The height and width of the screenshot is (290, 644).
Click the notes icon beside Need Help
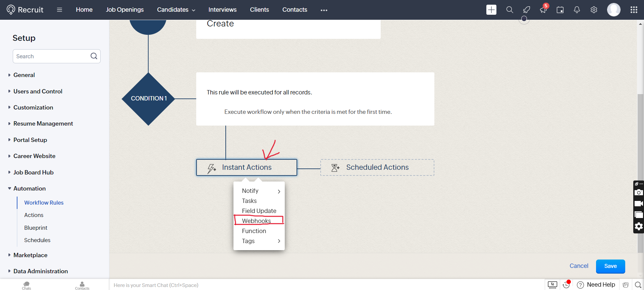(x=626, y=285)
